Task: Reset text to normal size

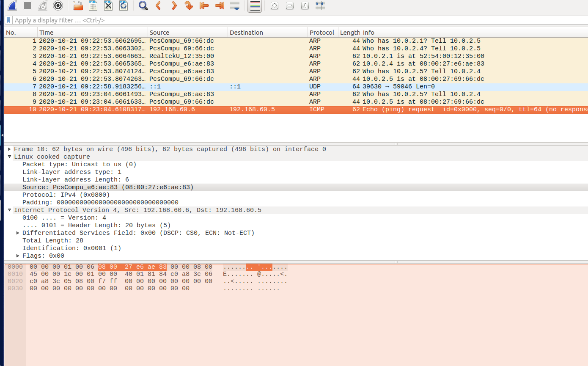Action: click(305, 6)
